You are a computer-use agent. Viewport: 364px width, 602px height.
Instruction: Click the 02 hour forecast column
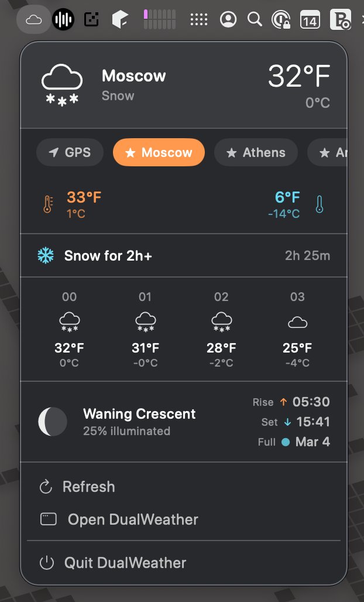[x=221, y=330]
